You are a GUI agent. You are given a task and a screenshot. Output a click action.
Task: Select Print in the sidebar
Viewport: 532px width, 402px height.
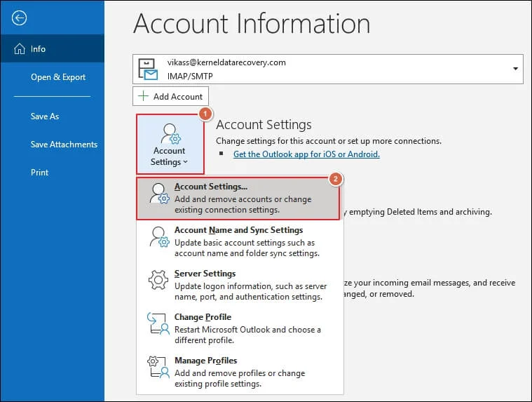tap(39, 172)
